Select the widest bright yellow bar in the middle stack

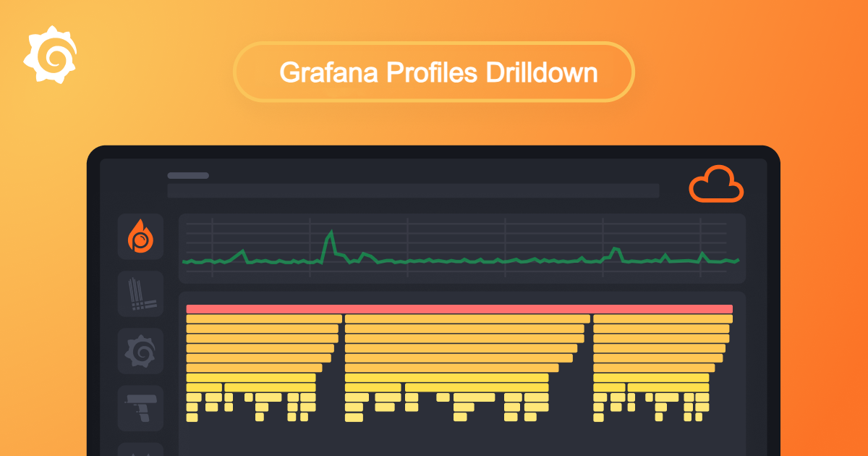tap(446, 378)
